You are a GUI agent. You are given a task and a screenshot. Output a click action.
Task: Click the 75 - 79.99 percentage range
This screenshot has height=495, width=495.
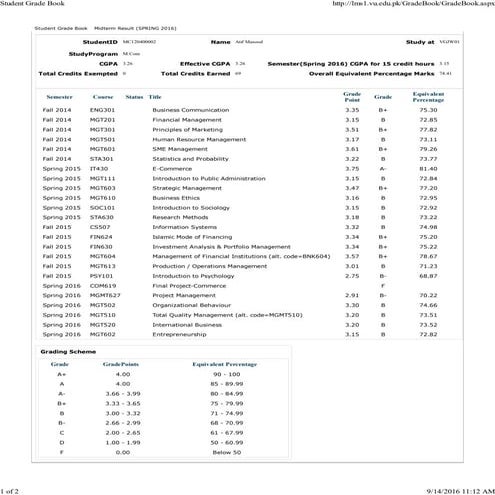pos(227,403)
